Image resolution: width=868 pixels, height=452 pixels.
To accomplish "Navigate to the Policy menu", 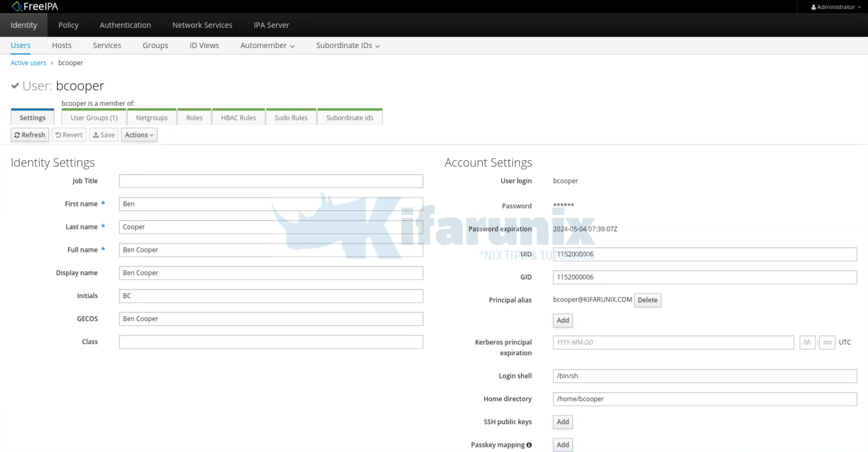I will click(68, 25).
